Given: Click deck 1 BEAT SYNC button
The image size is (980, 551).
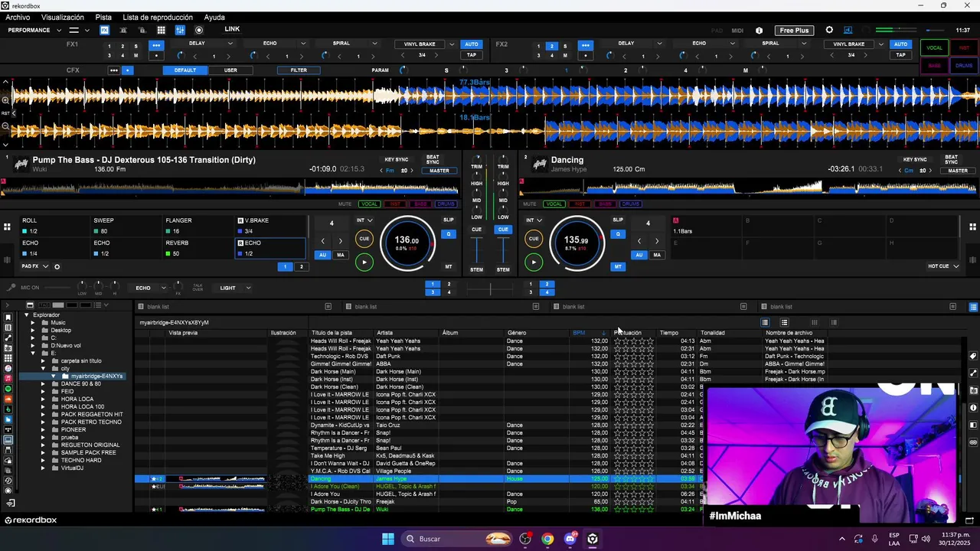Looking at the screenshot, I should coord(433,159).
